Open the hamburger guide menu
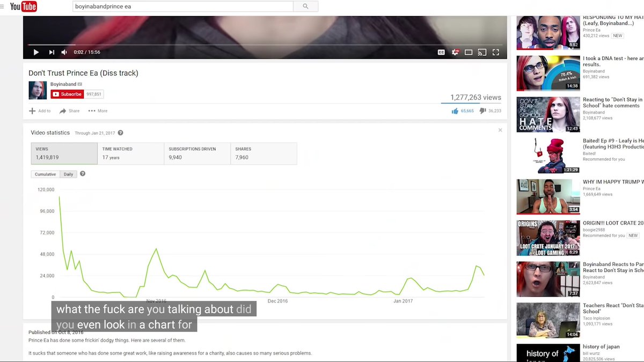This screenshot has width=644, height=362. pyautogui.click(x=2, y=6)
